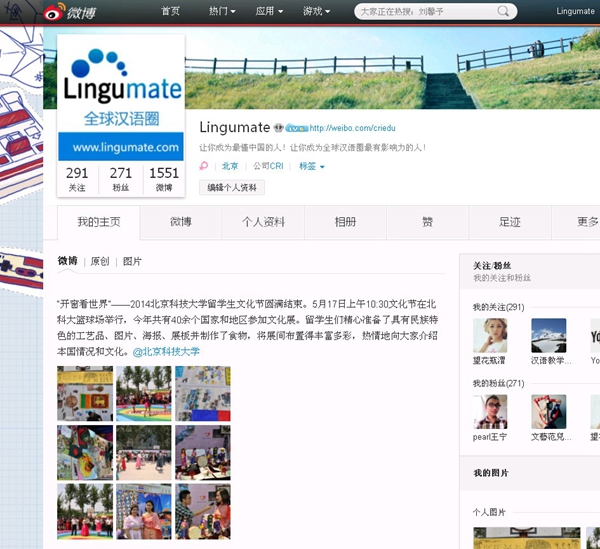Open the photo board display thumbnail, top right
The width and height of the screenshot is (600, 549).
203,394
